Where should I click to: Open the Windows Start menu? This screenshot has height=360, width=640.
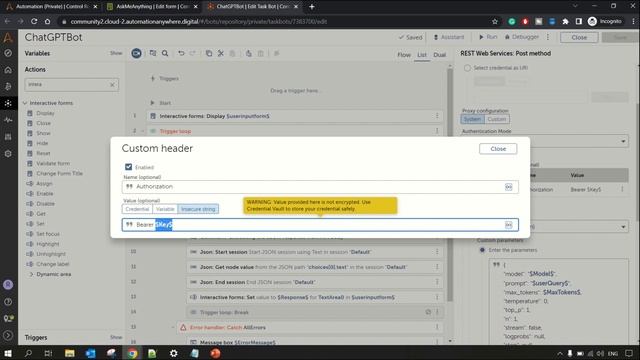8,353
